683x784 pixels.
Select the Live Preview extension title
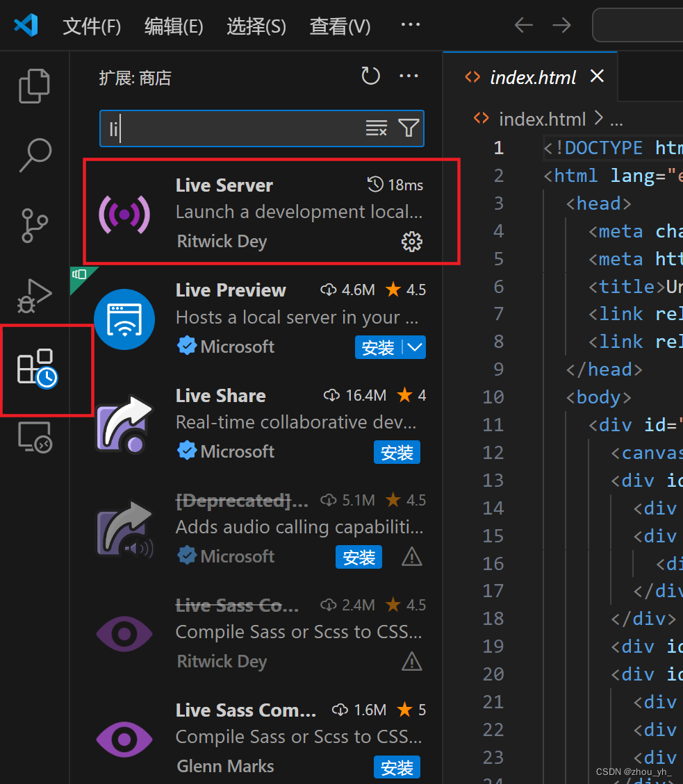(231, 290)
